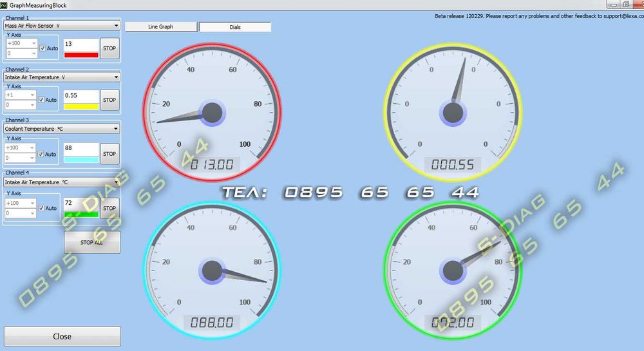
Task: Click Channel 2 value field showing 0.55
Action: (x=81, y=96)
